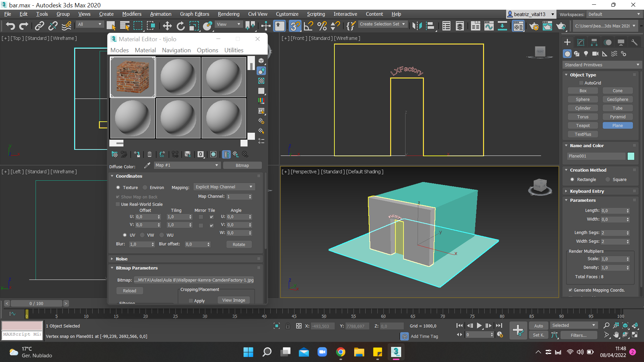
Task: Click the Bitmap type button
Action: point(242,165)
